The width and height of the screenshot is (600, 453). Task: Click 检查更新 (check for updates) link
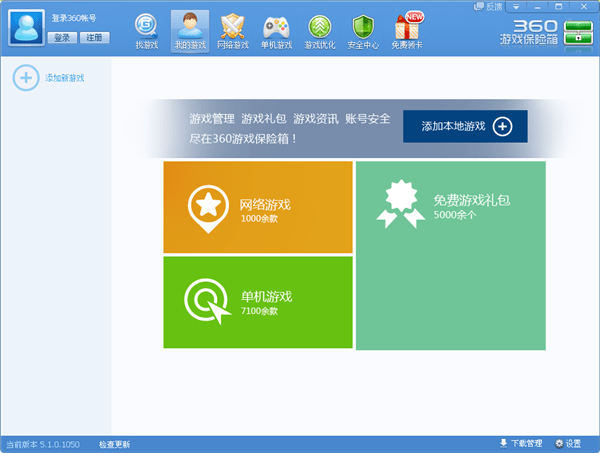pyautogui.click(x=115, y=444)
